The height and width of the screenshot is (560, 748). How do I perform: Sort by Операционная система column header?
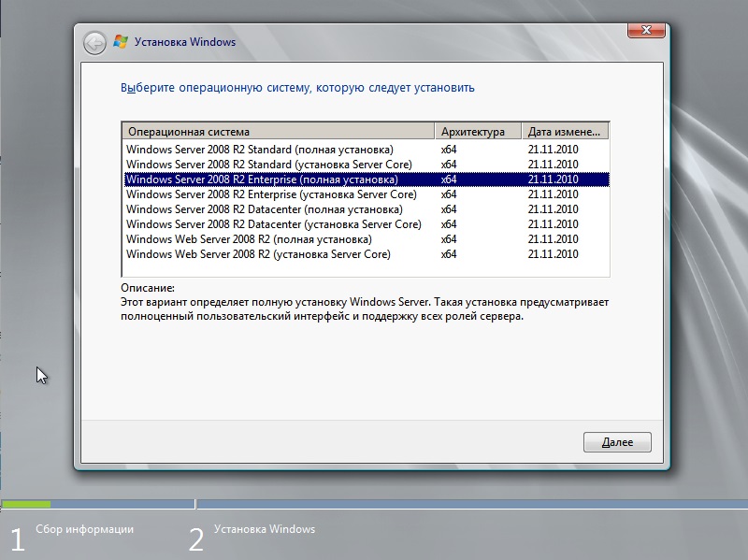pos(279,132)
